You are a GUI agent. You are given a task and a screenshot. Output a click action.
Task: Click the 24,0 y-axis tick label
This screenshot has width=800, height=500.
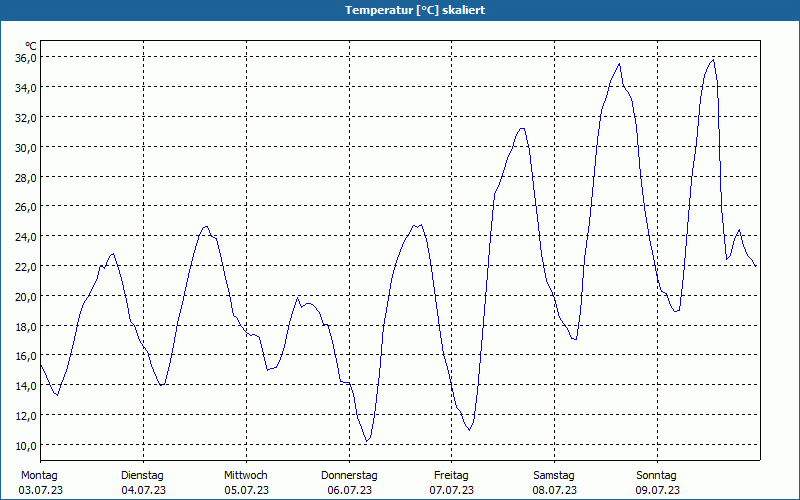coord(25,237)
